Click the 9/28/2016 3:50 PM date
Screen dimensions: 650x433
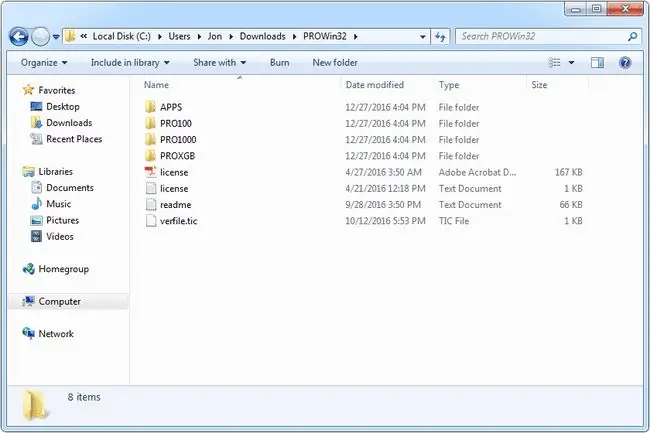coord(383,205)
